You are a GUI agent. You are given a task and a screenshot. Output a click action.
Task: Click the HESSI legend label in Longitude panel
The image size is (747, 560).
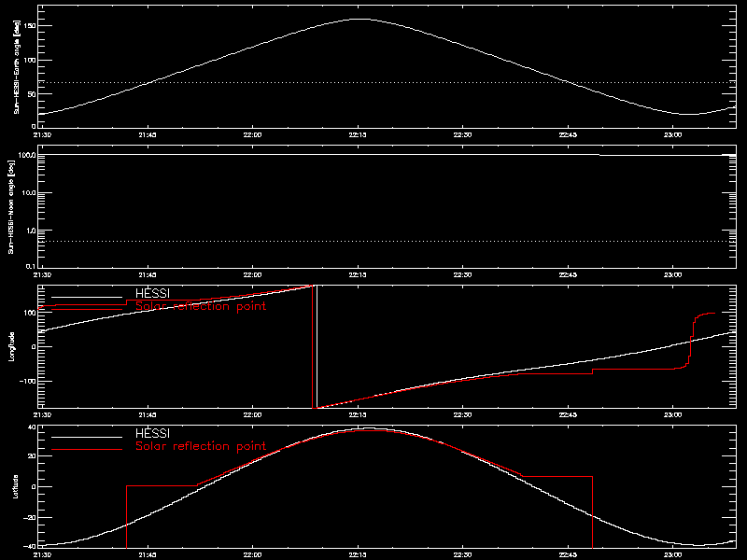(152, 293)
